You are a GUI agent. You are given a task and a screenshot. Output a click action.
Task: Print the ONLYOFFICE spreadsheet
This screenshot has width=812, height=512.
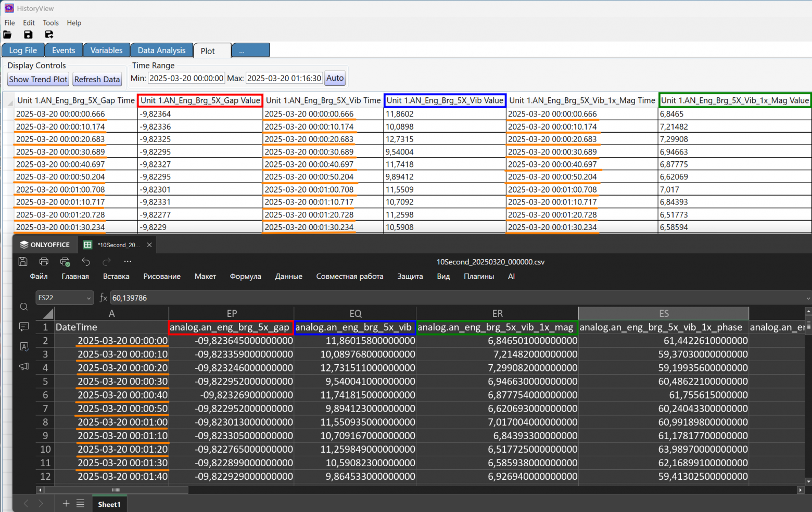tap(44, 262)
